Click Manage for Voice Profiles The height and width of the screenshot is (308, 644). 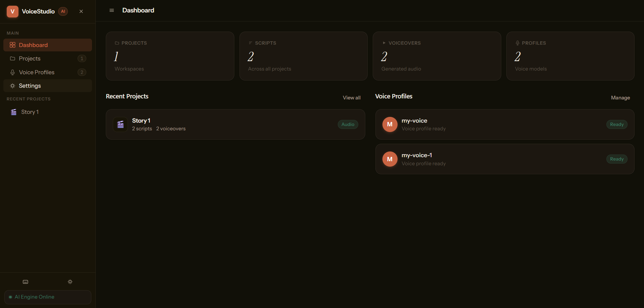620,98
